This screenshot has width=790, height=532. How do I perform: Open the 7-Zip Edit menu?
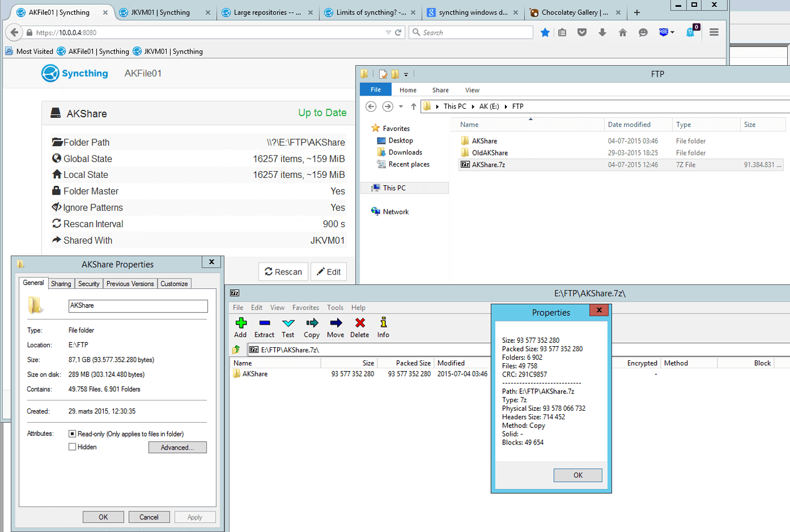256,308
